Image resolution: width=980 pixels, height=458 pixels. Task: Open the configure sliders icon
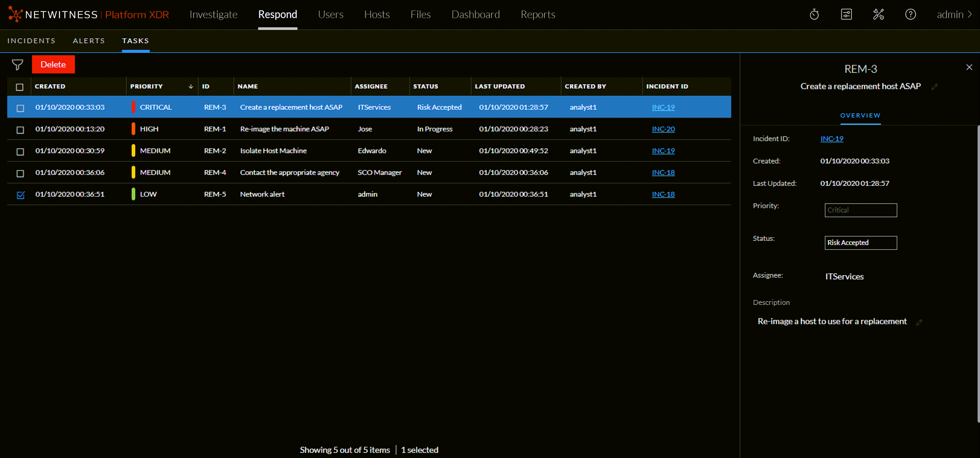846,15
